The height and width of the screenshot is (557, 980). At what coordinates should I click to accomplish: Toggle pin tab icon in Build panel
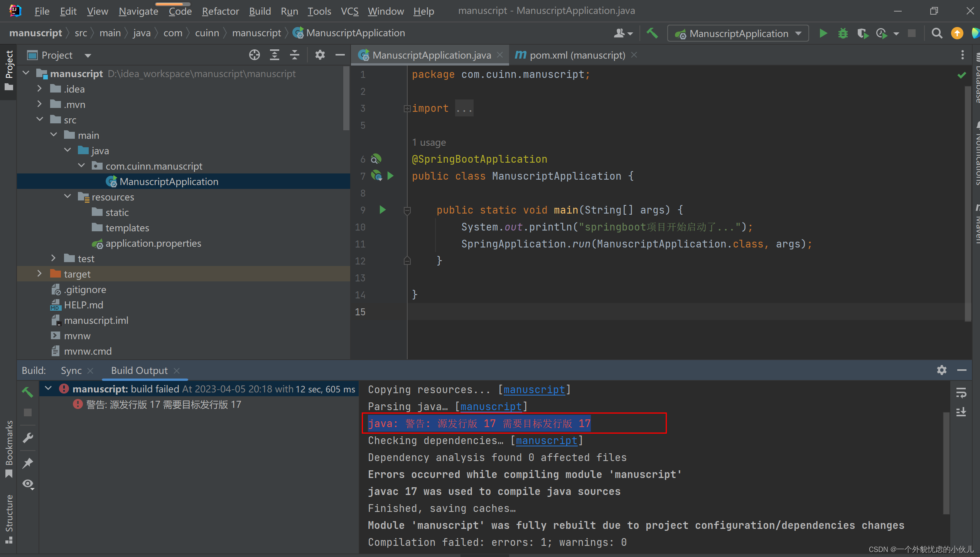point(28,463)
